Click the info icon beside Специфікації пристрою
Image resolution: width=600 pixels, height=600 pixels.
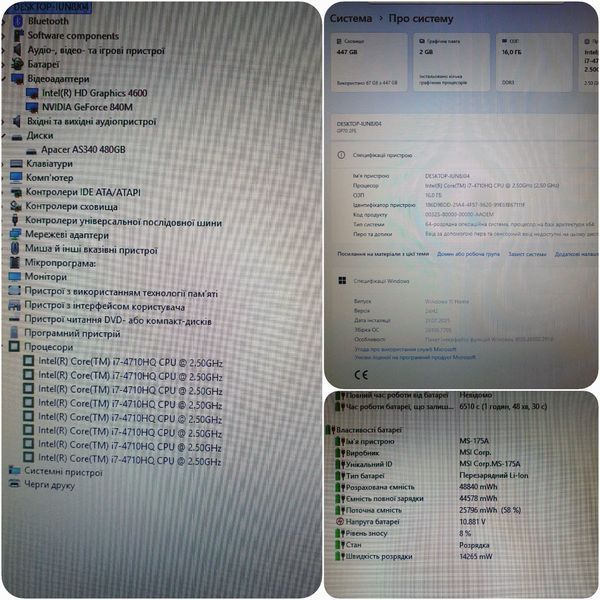pos(341,155)
